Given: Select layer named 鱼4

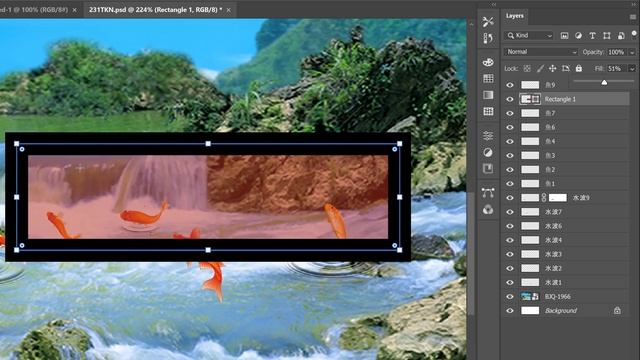Looking at the screenshot, I should tap(550, 141).
